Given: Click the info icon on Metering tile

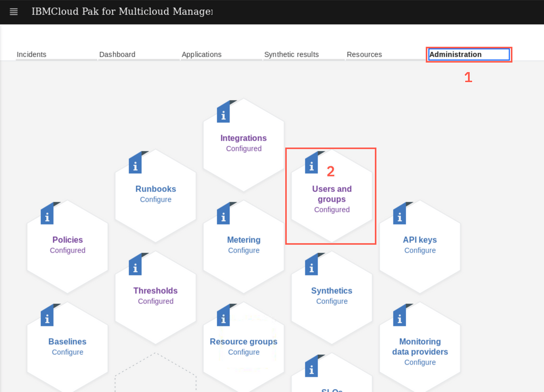Looking at the screenshot, I should click(223, 216).
